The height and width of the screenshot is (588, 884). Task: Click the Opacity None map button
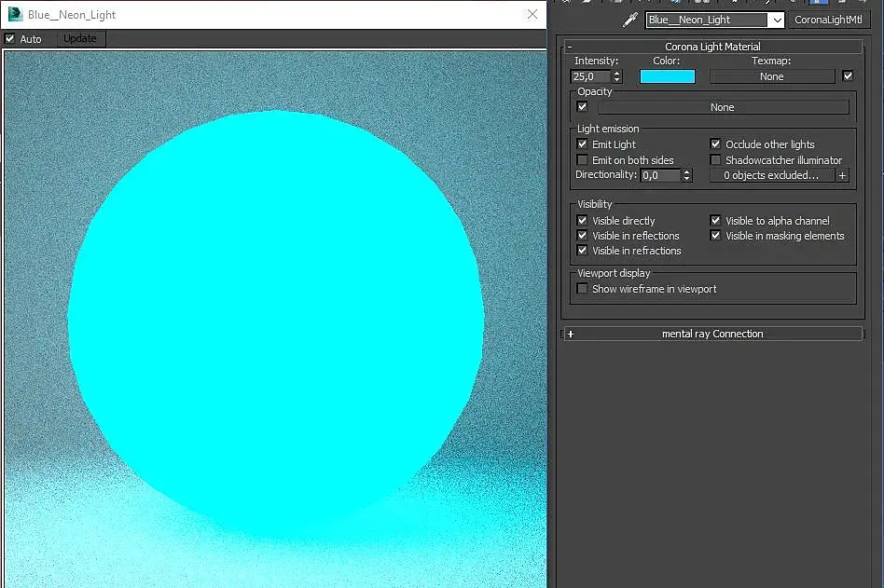coord(723,107)
